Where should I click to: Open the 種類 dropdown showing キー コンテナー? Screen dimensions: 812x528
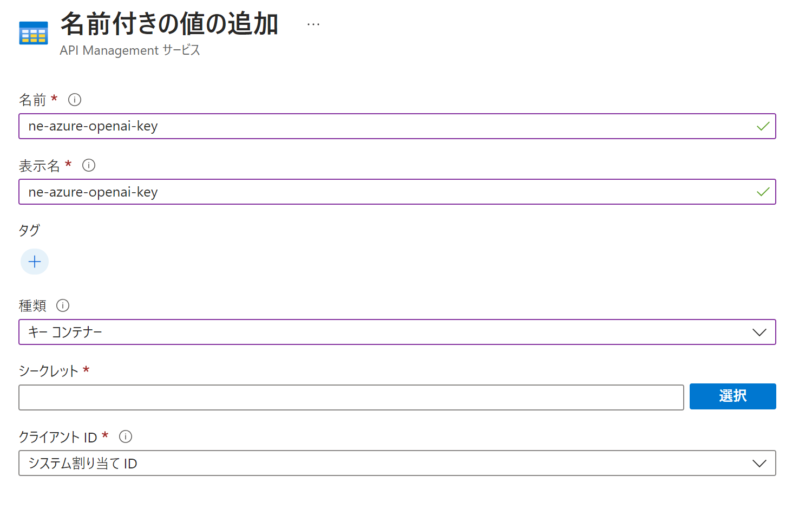pos(379,332)
